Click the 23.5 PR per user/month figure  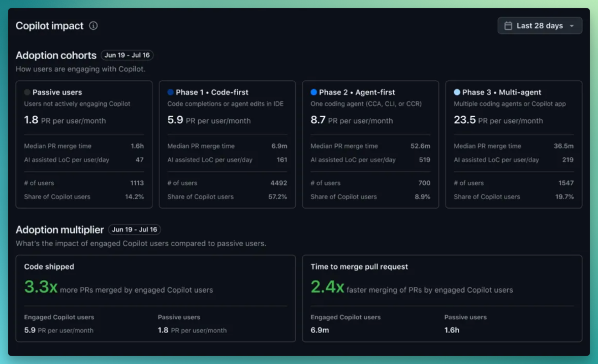(498, 120)
